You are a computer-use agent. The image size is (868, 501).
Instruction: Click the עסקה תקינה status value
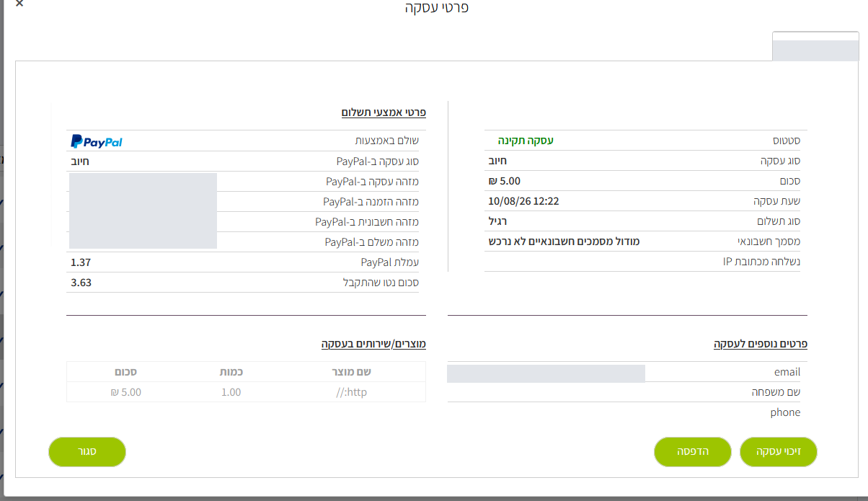click(x=526, y=141)
